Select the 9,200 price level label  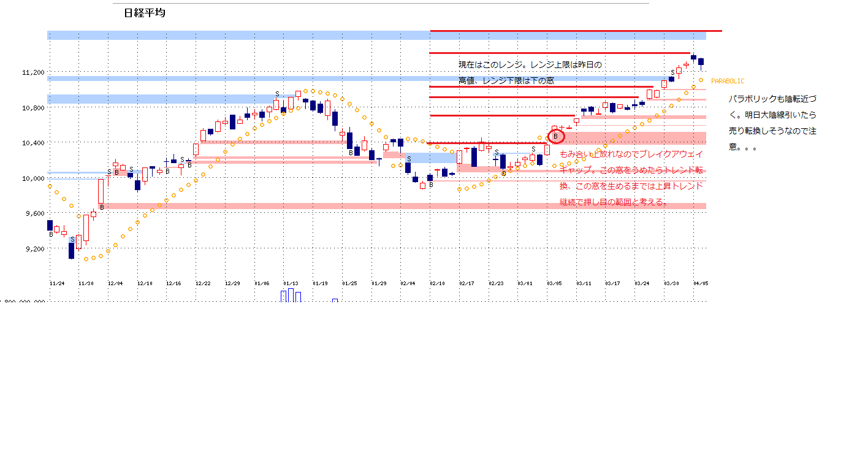coord(33,249)
